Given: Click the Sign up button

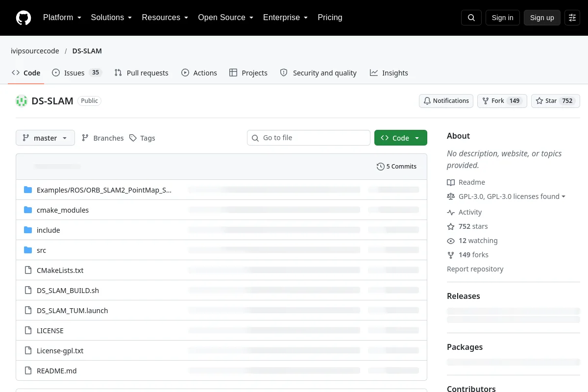Looking at the screenshot, I should [x=542, y=18].
